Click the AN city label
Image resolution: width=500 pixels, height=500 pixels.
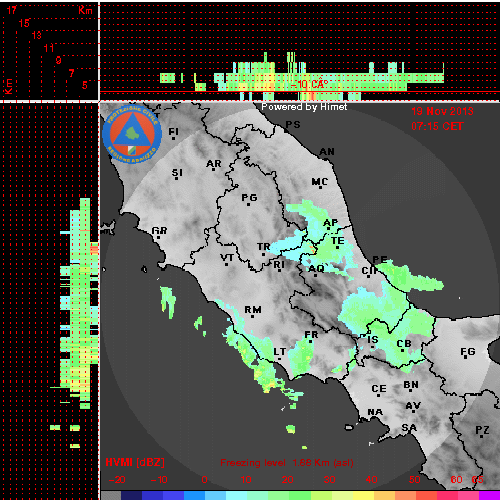point(327,152)
